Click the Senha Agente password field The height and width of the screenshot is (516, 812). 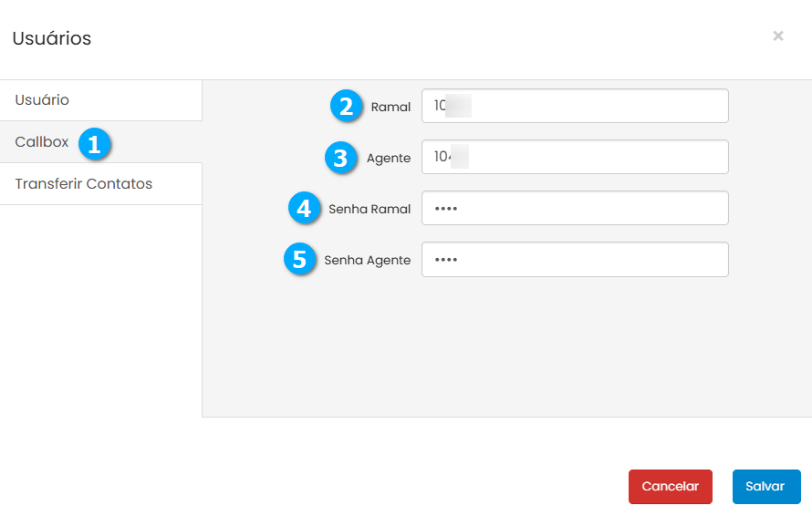point(575,259)
